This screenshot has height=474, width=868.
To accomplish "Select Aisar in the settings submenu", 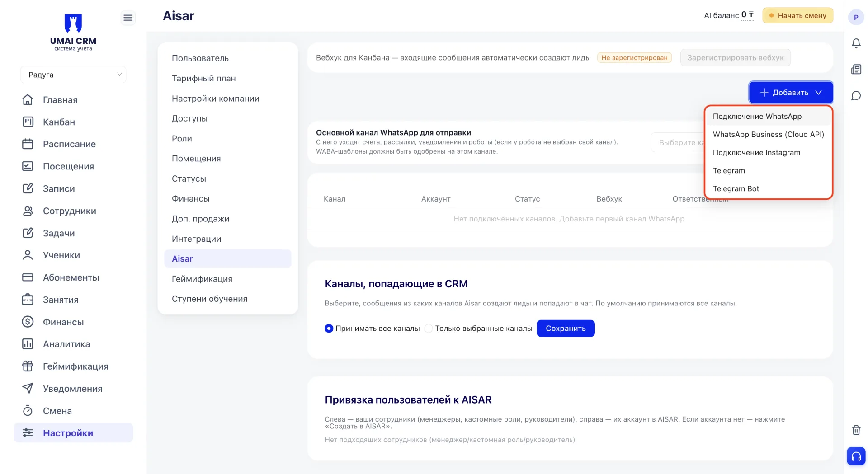I will [228, 258].
